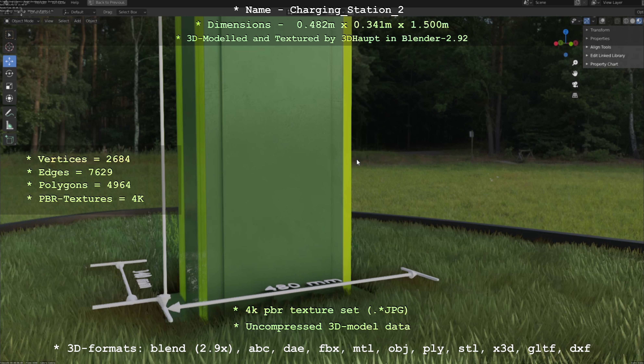Open the Help menu
Screen dimensions: 644x364
click(x=75, y=2)
